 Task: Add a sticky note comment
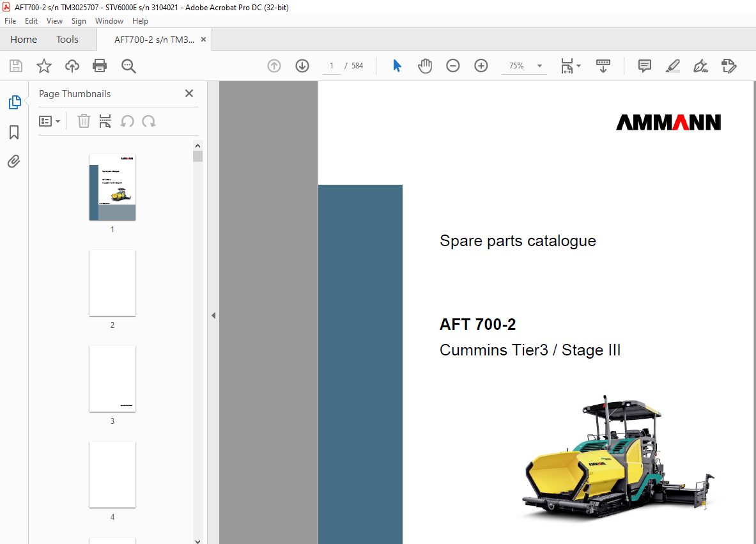pyautogui.click(x=645, y=66)
